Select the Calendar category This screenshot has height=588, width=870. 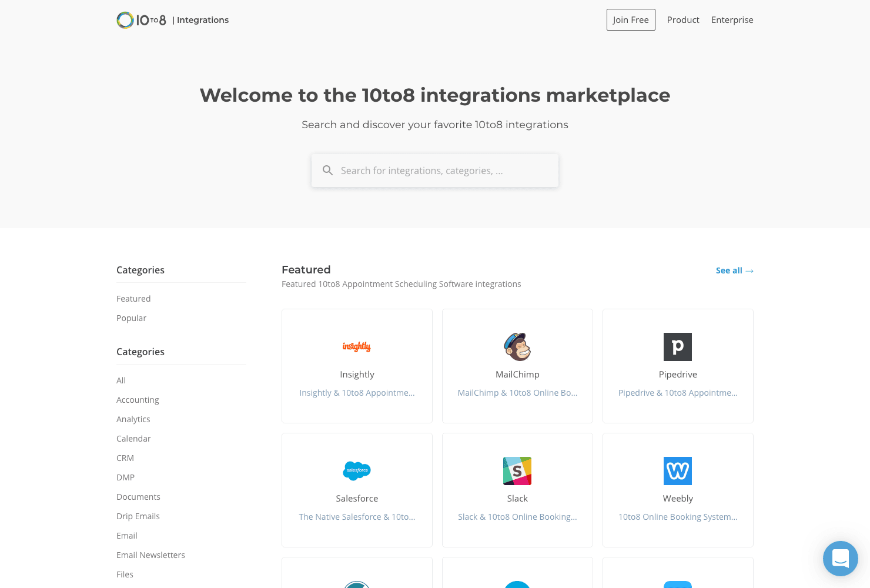[x=133, y=439]
